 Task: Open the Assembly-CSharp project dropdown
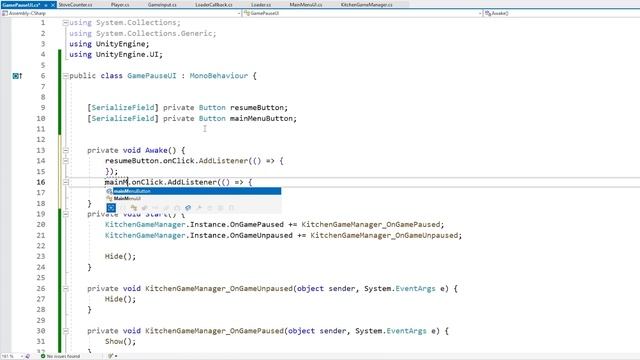coord(121,13)
